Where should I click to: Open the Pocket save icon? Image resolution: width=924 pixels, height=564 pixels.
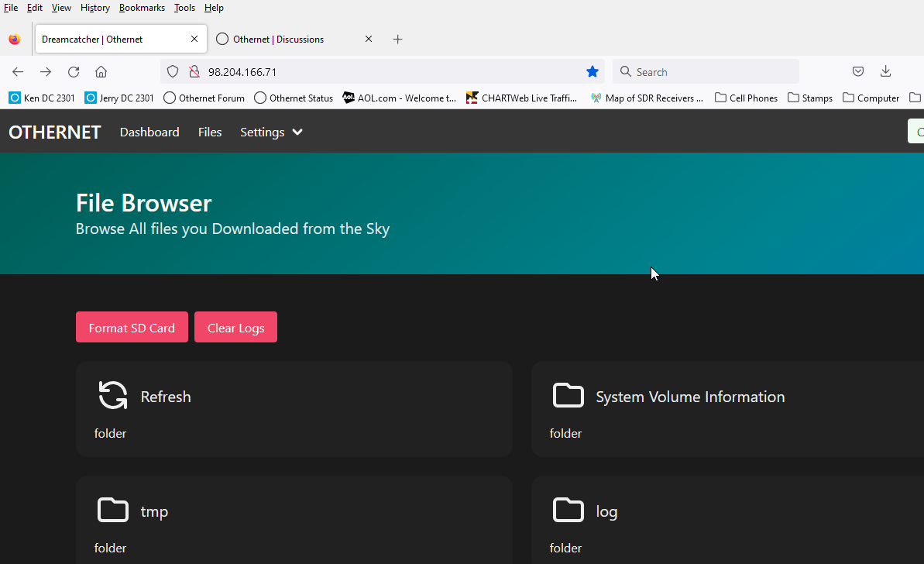pos(858,72)
